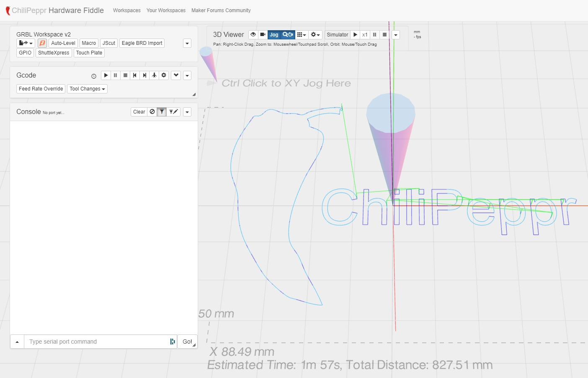Click the eye icon in 3D Viewer

pyautogui.click(x=253, y=35)
